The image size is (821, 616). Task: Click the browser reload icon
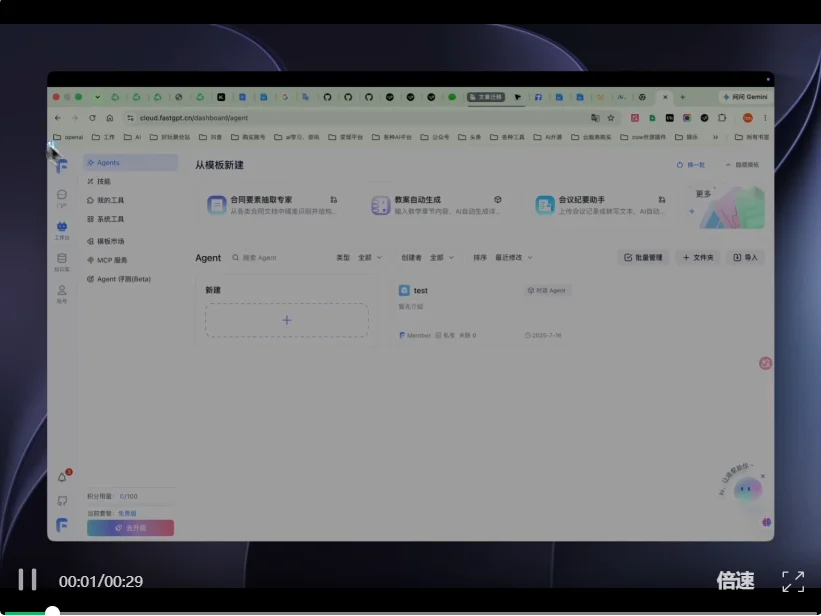tap(92, 118)
